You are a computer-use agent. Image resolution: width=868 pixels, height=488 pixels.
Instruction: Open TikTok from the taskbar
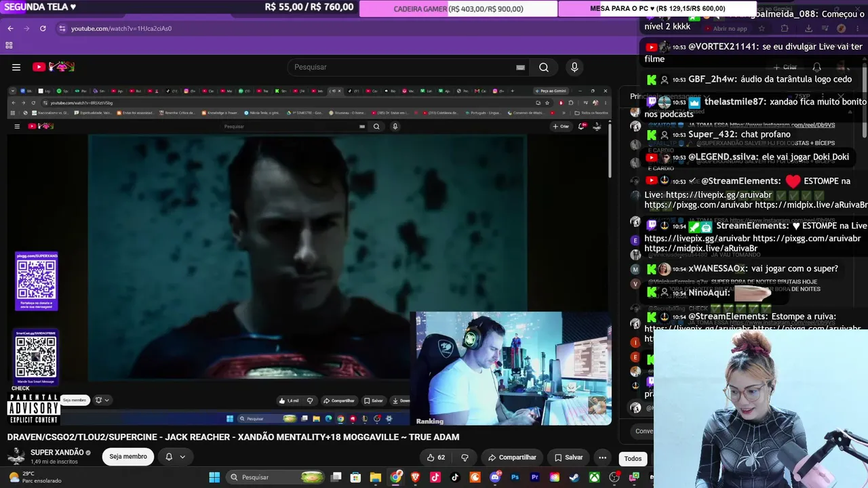[455, 477]
